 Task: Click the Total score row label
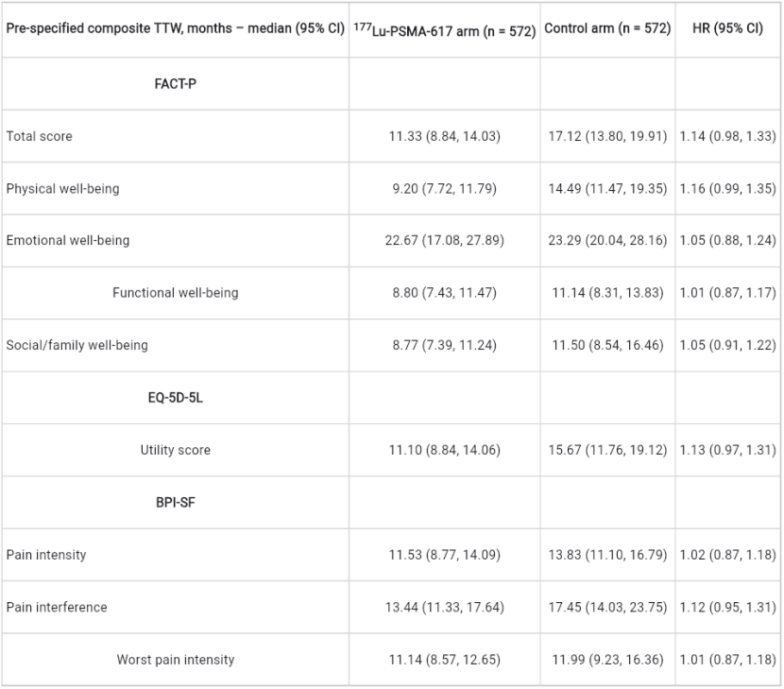[39, 136]
